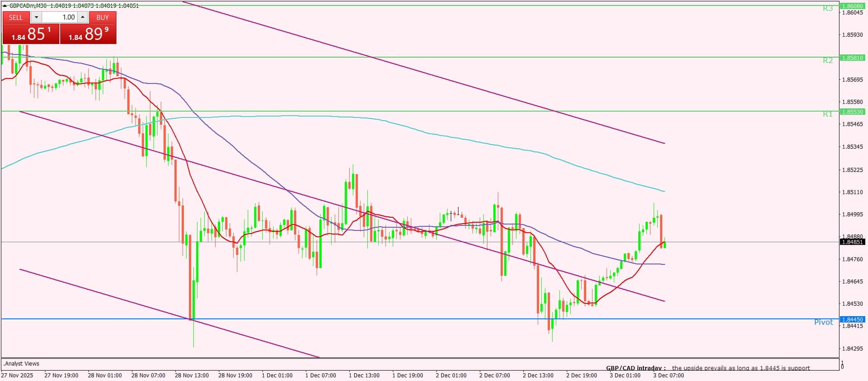Image resolution: width=868 pixels, height=381 pixels.
Task: Click the 27 Nov 2025 time label
Action: pos(17,376)
